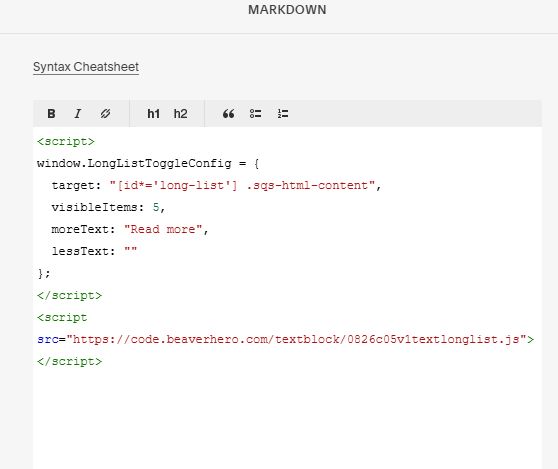
Task: Apply heading 2 with the h2 button
Action: coord(180,114)
